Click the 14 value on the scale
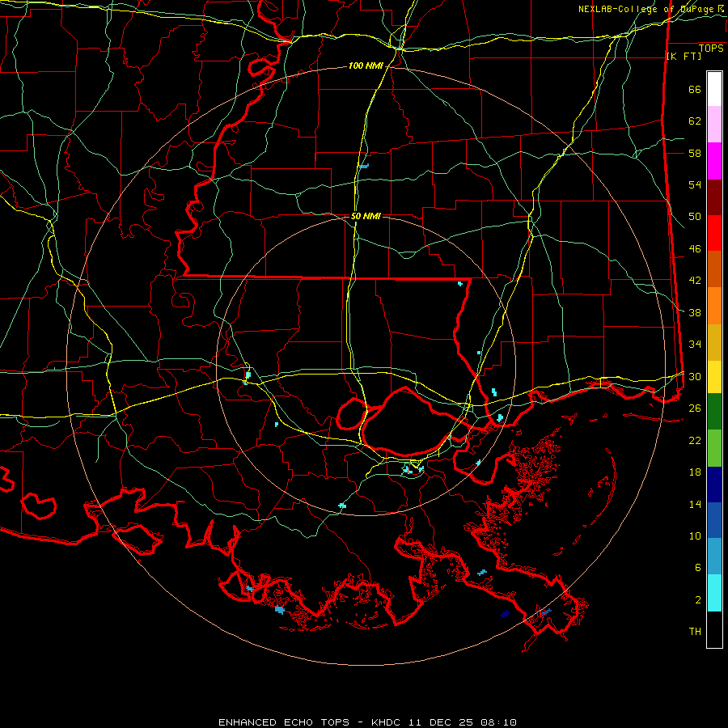728x728 pixels. (695, 504)
